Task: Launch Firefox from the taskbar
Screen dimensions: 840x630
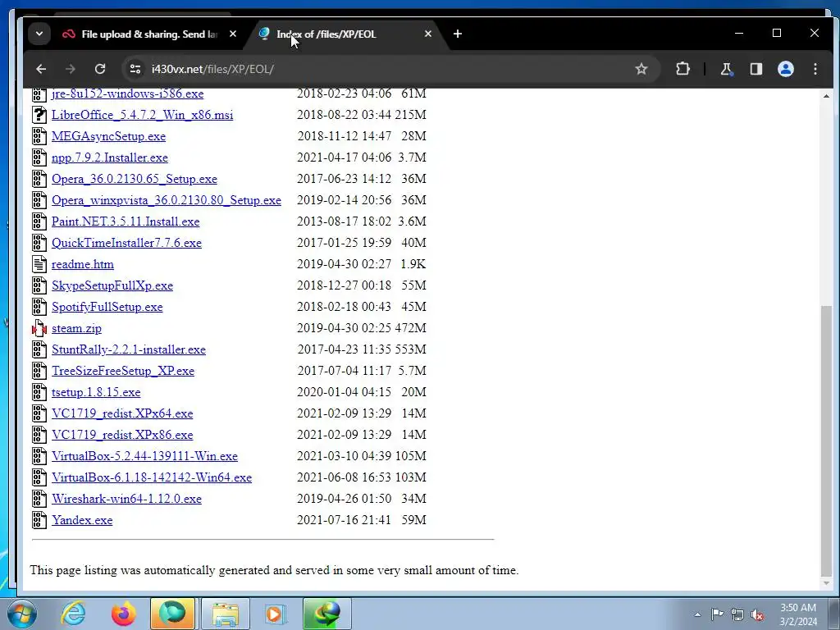Action: (123, 614)
